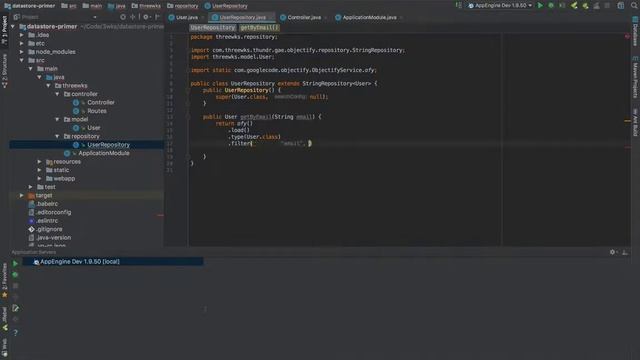Switch to the UserRepository.java editor tab

(242, 18)
